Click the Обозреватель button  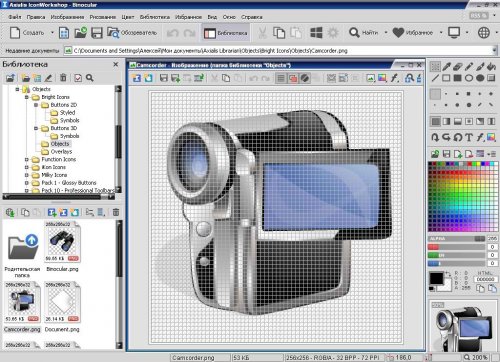tap(132, 33)
